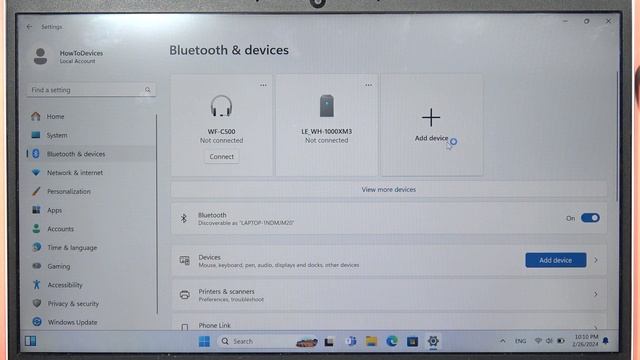Open Privacy & security settings
This screenshot has height=360, width=640.
point(90,304)
